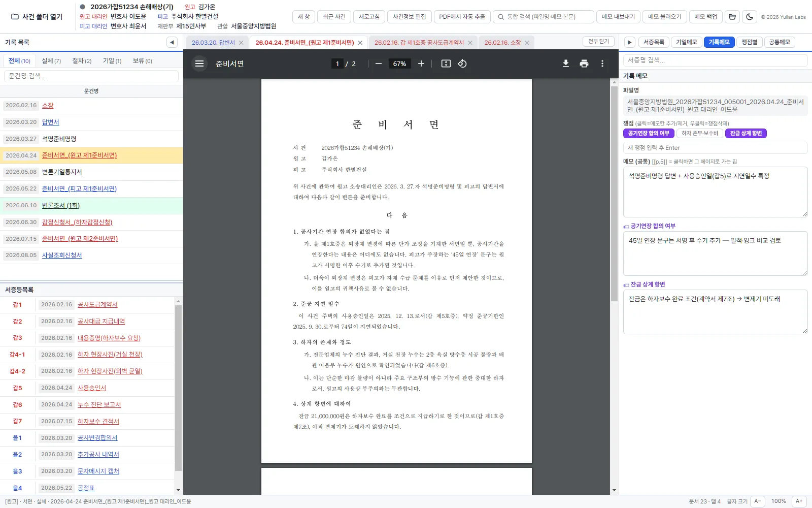Zoom in the PDF page

(x=421, y=63)
